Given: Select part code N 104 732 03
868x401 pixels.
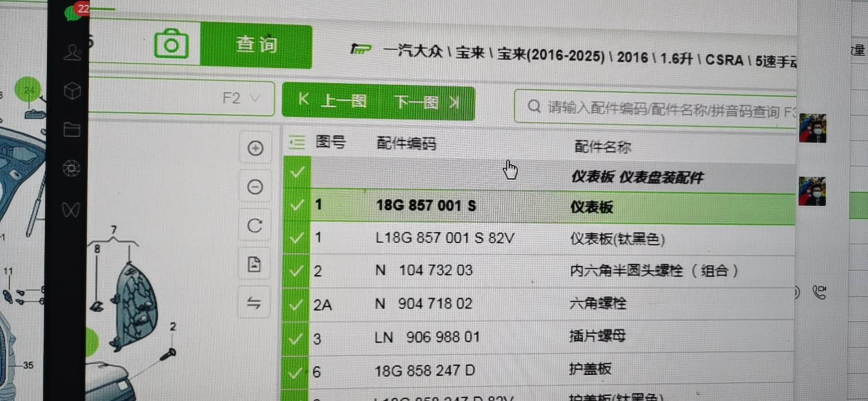Looking at the screenshot, I should (424, 270).
